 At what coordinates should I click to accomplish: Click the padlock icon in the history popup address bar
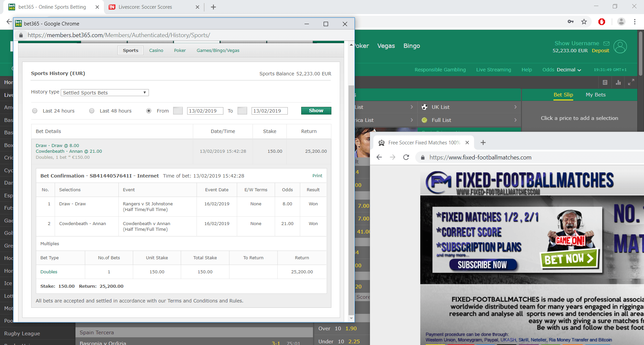[x=21, y=35]
